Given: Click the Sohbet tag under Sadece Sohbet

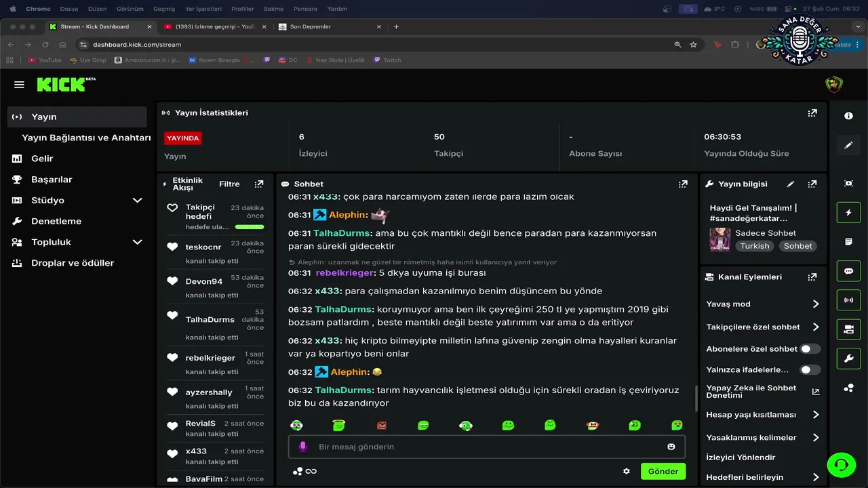Looking at the screenshot, I should 797,246.
